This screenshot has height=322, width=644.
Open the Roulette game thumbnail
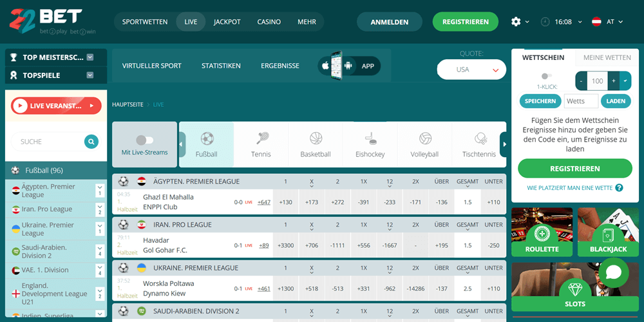tap(542, 232)
